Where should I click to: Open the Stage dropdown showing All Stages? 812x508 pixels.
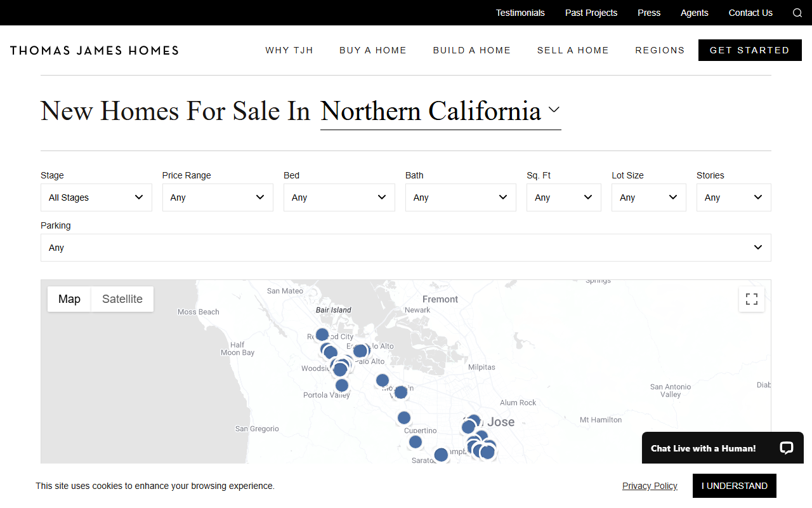pos(96,197)
